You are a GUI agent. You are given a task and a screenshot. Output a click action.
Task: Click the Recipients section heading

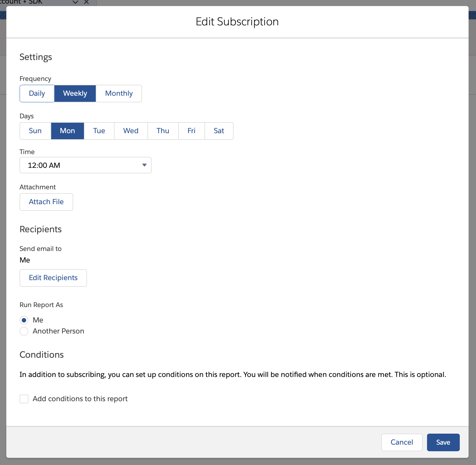pyautogui.click(x=40, y=229)
